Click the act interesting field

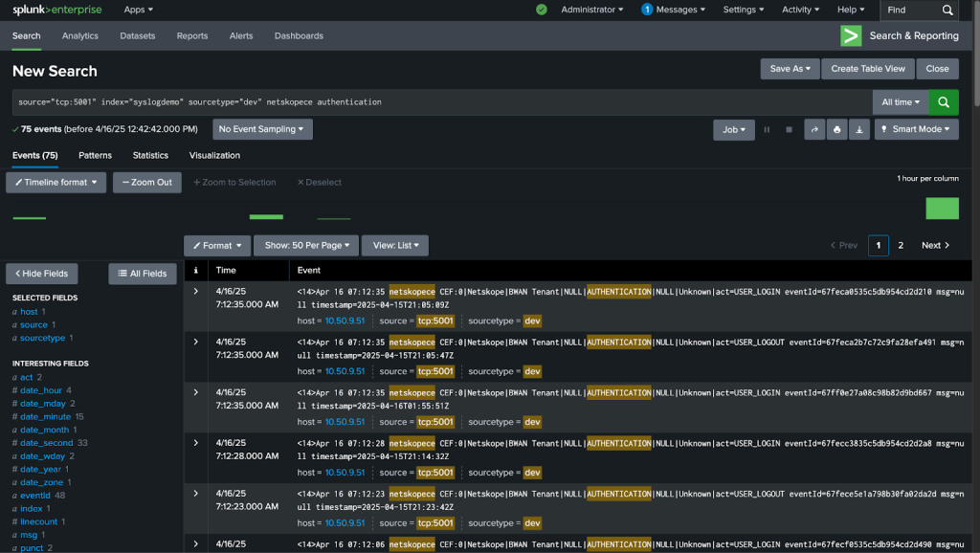click(26, 377)
